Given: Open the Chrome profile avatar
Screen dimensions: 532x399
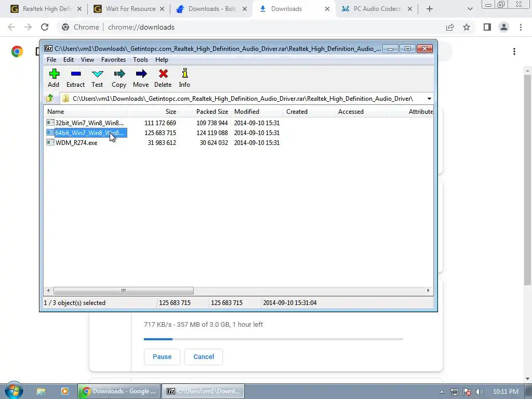Looking at the screenshot, I should click(504, 27).
